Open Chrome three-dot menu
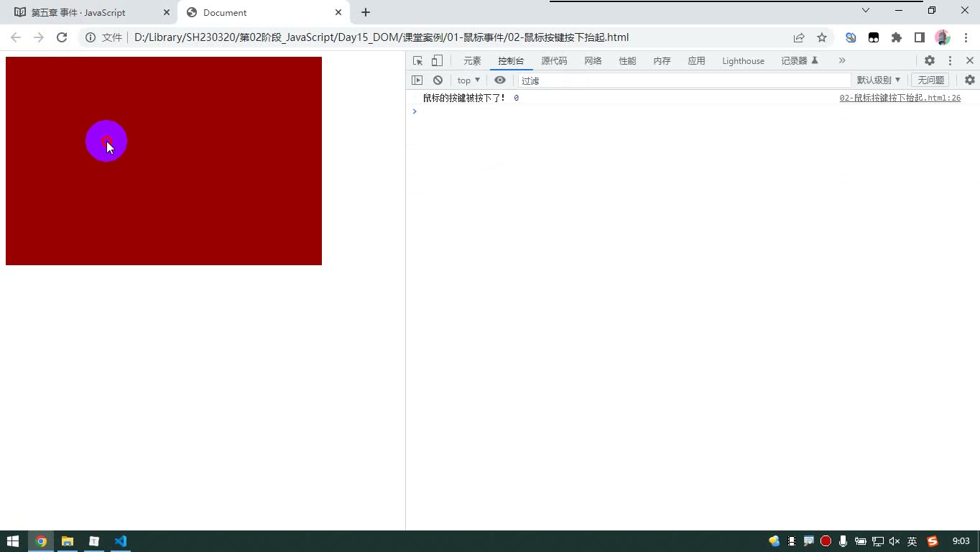This screenshot has height=552, width=980. tap(965, 37)
